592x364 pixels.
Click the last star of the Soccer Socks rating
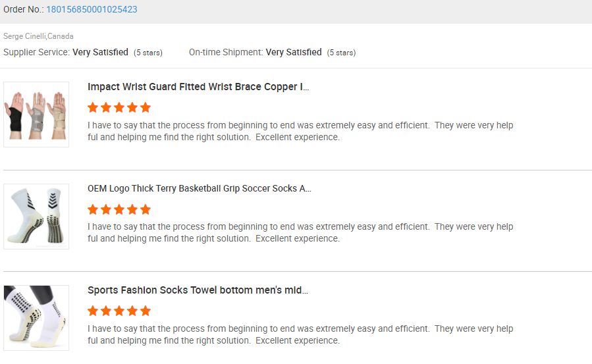146,210
